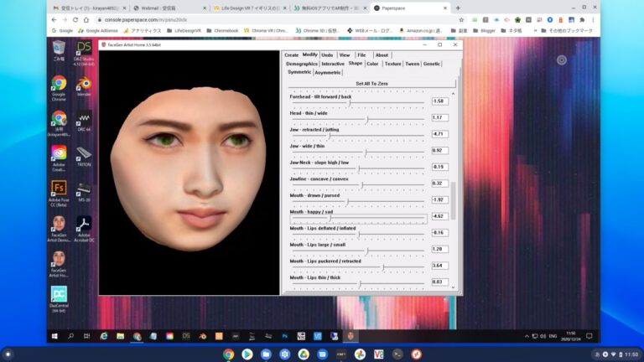The image size is (644, 362).
Task: Open the Blender desktop shortcut
Action: [x=84, y=86]
